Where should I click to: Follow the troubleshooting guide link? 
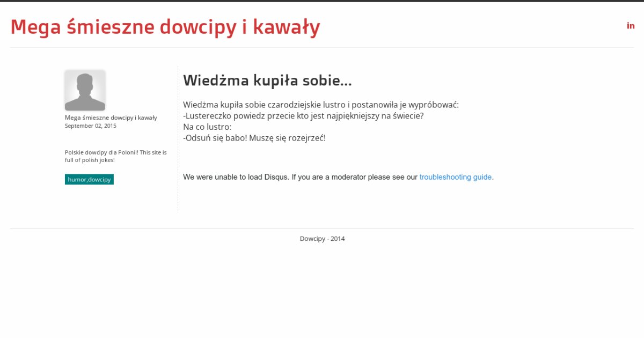tap(456, 177)
